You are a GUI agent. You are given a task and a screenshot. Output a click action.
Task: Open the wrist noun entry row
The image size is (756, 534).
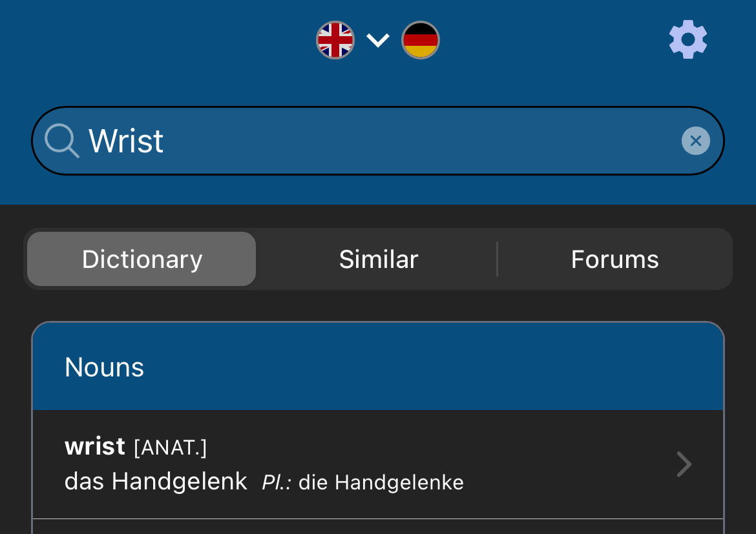pyautogui.click(x=362, y=464)
